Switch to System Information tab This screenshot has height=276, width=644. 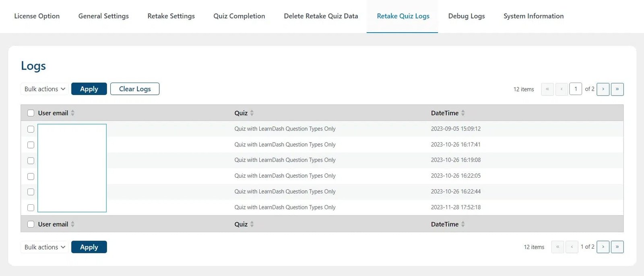[533, 16]
